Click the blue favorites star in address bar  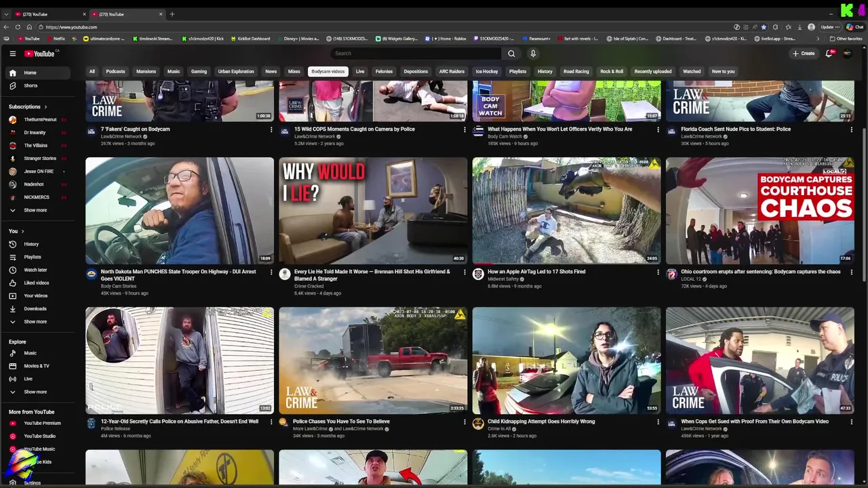pyautogui.click(x=764, y=27)
